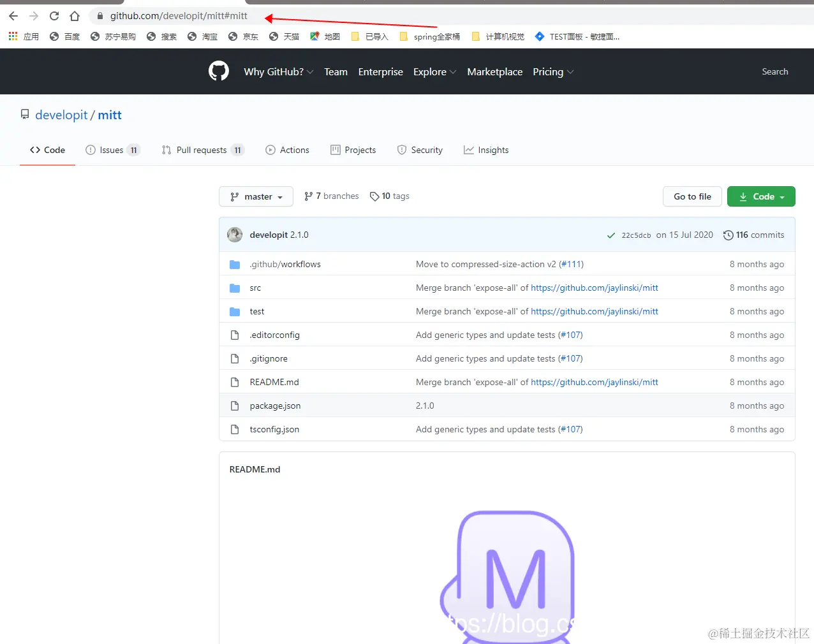The width and height of the screenshot is (814, 644).
Task: Switch to the Actions tab
Action: pyautogui.click(x=287, y=150)
